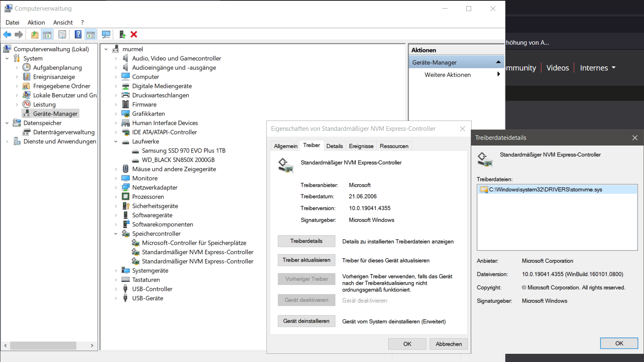Click the Freigegebene Ordner icon
Viewport: 644px width, 362px height.
[x=27, y=86]
